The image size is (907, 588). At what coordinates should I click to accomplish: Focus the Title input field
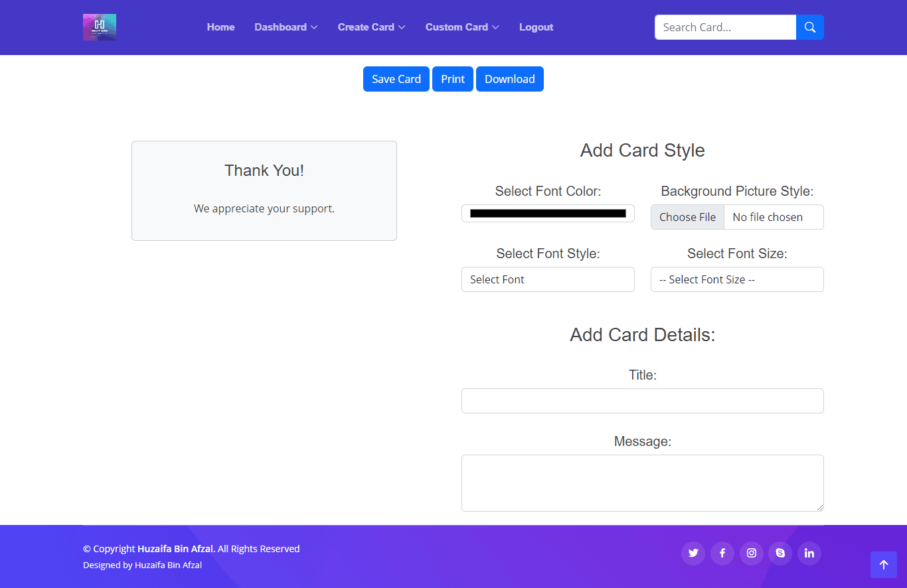point(642,401)
